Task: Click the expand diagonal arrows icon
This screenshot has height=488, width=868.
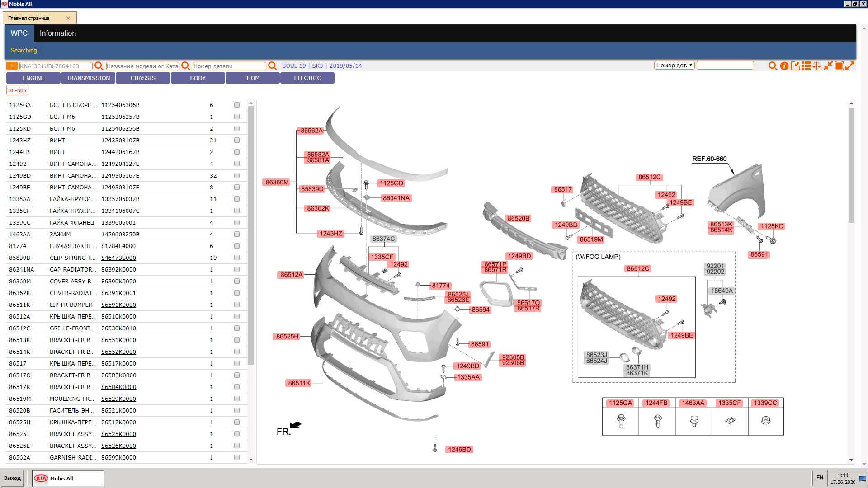Action: (x=850, y=66)
